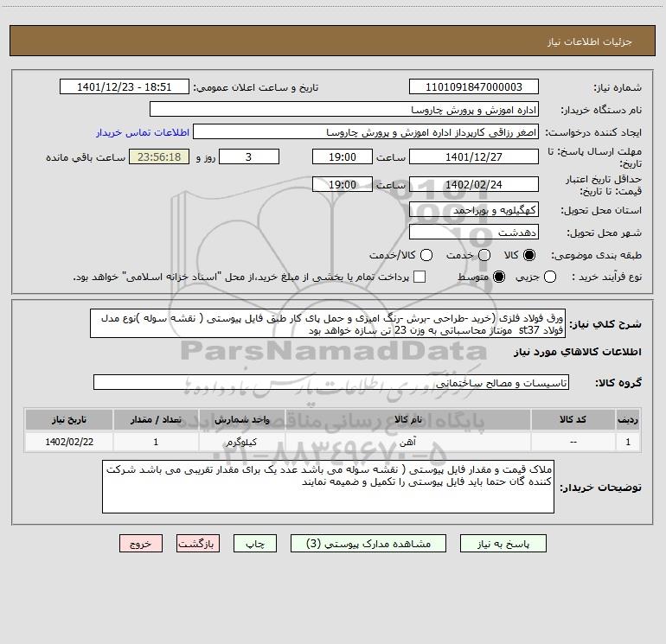Viewport: 666px width, 644px height.
Task: Select the کالا radio button
Action: tap(529, 255)
